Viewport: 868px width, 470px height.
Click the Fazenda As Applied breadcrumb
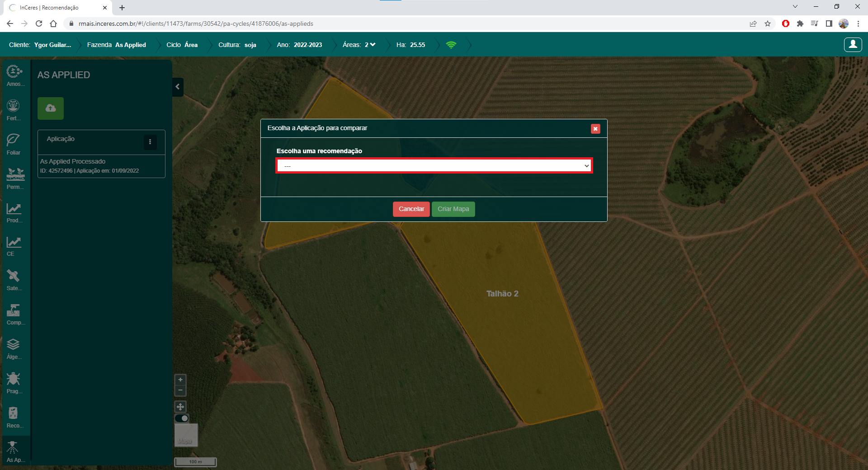116,45
